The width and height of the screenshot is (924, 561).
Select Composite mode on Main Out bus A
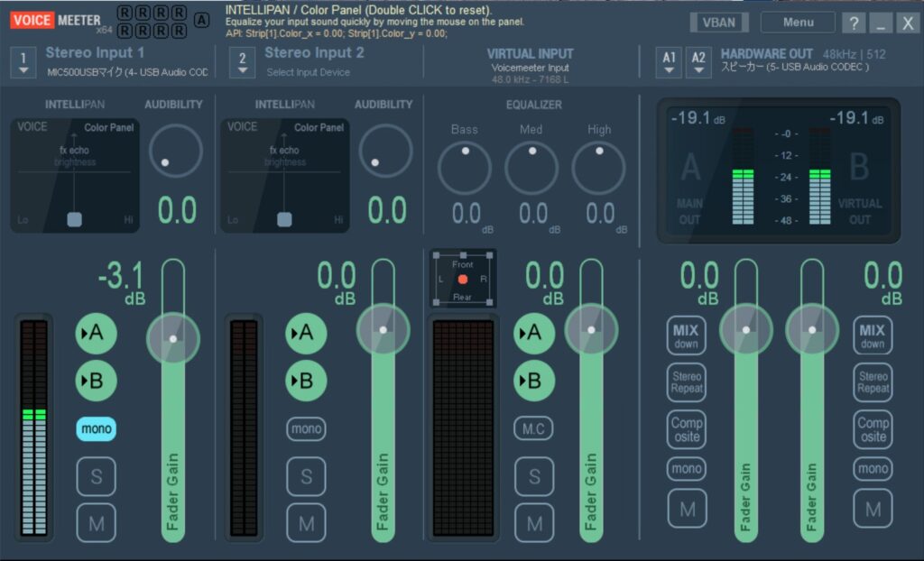tap(686, 429)
